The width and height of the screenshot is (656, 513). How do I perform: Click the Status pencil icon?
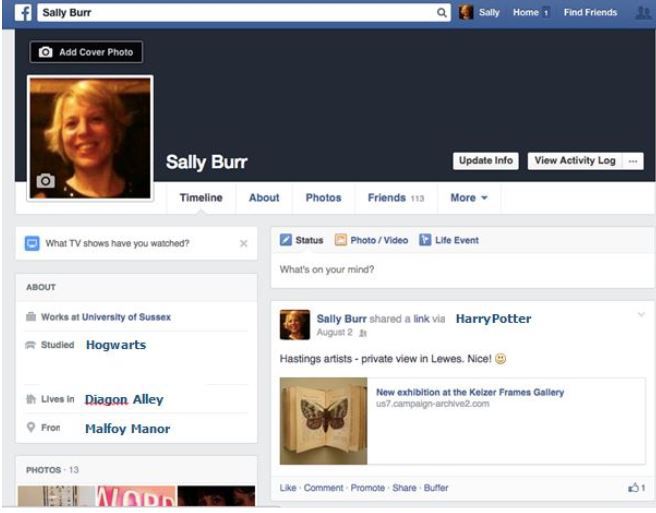pyautogui.click(x=286, y=240)
